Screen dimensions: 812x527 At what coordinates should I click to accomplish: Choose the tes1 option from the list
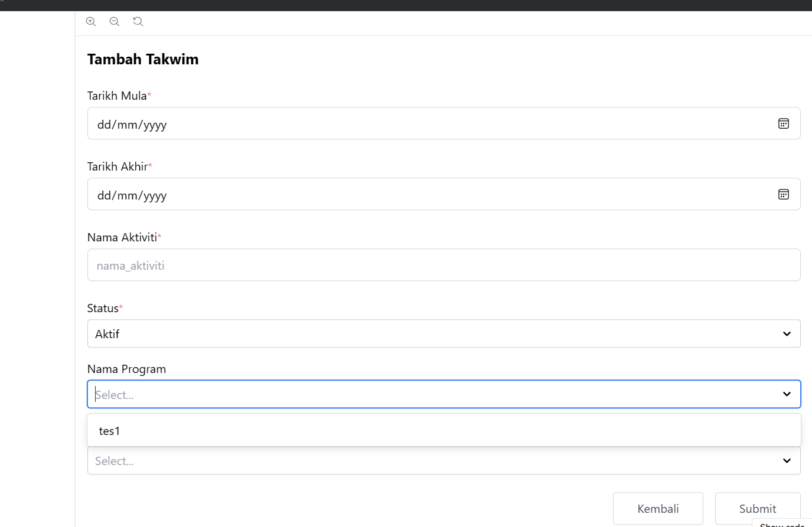(110, 431)
